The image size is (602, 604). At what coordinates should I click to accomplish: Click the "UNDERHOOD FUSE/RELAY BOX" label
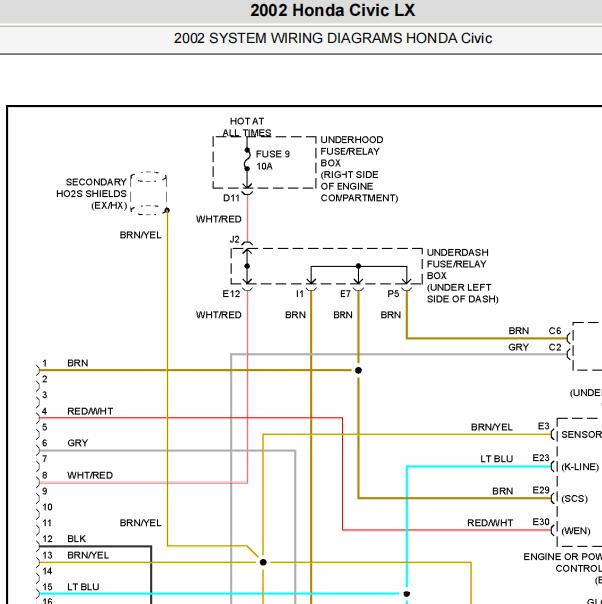(x=352, y=151)
